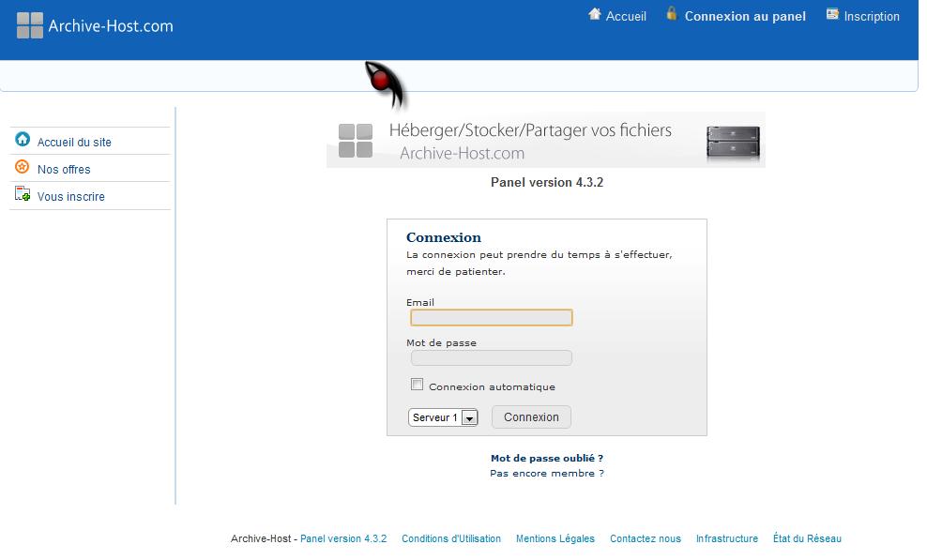
Task: Open the Vous inscrire sidebar link
Action: pos(71,196)
